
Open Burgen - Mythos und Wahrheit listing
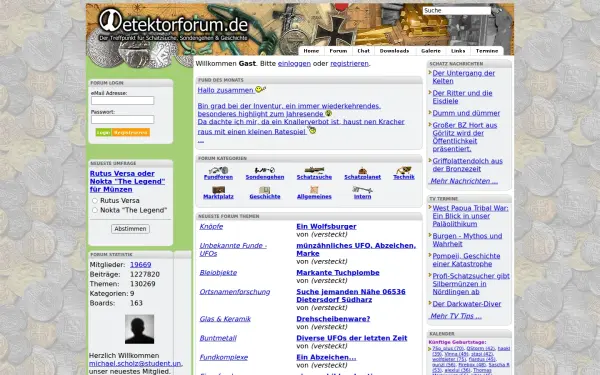point(467,240)
